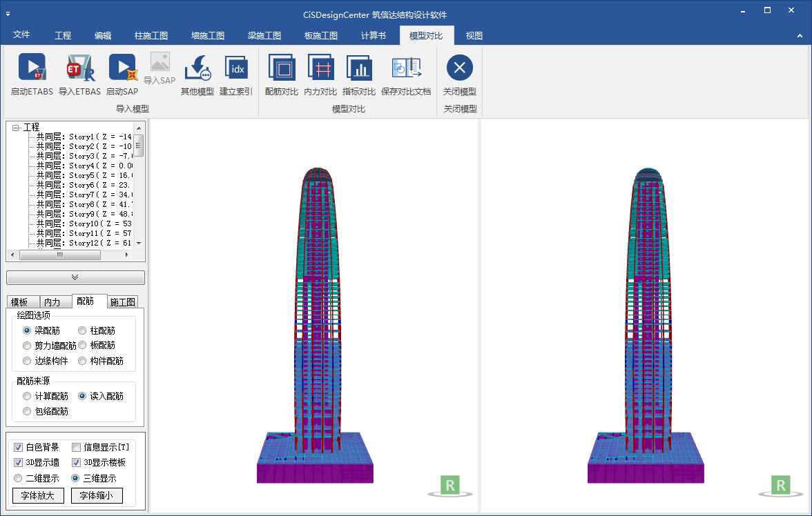Open the quick access toolbar dropdown

click(8, 14)
